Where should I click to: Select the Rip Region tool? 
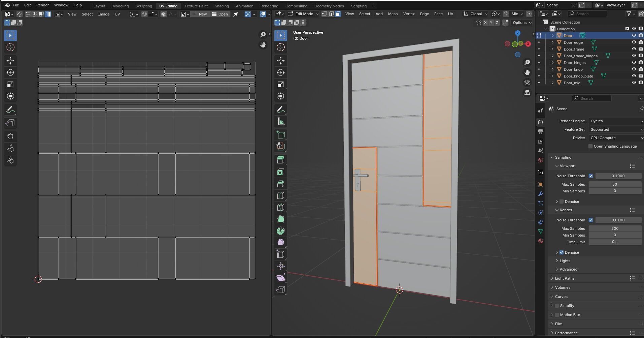[x=281, y=290]
